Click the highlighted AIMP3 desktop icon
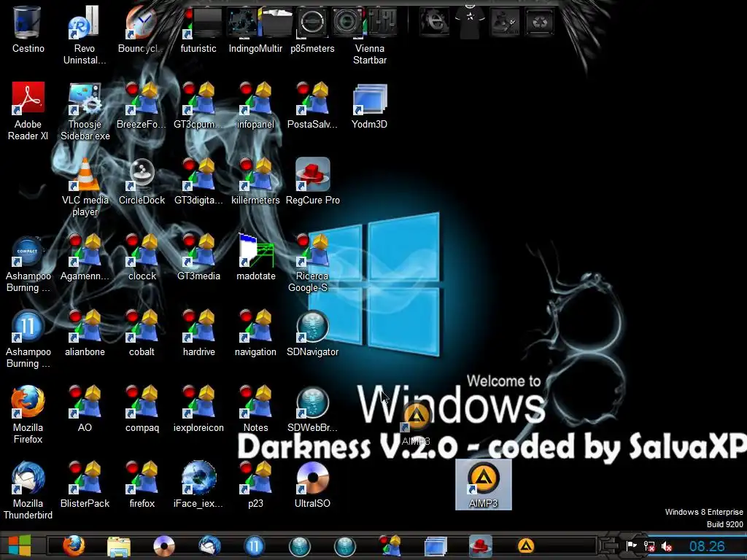Viewport: 747px width, 560px height. [x=483, y=484]
